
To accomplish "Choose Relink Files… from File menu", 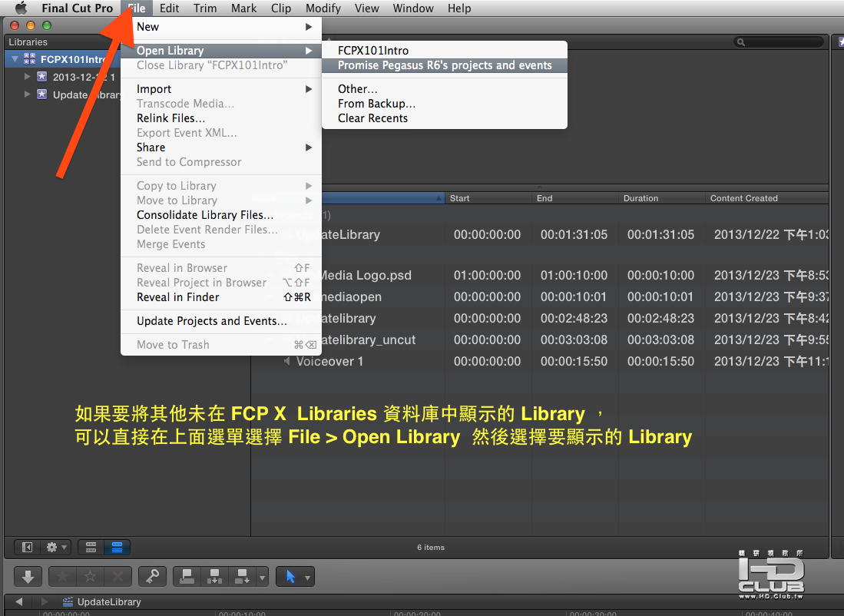I will coord(221,118).
